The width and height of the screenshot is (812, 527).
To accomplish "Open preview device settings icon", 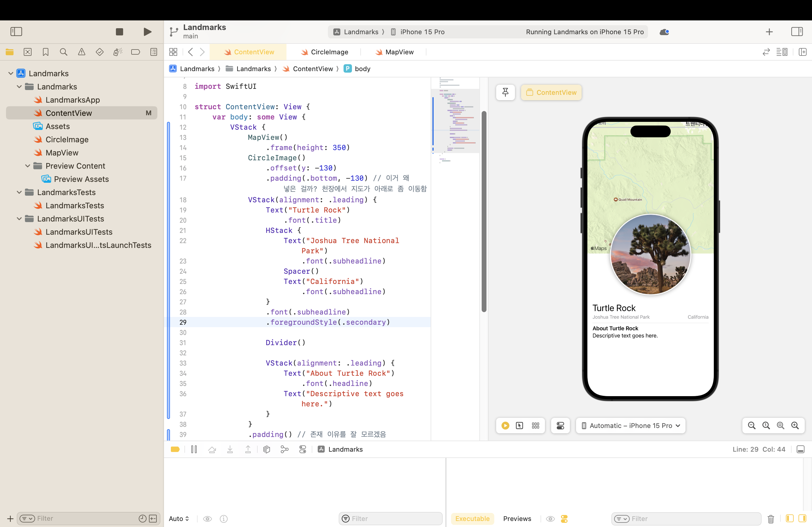I will coord(560,426).
